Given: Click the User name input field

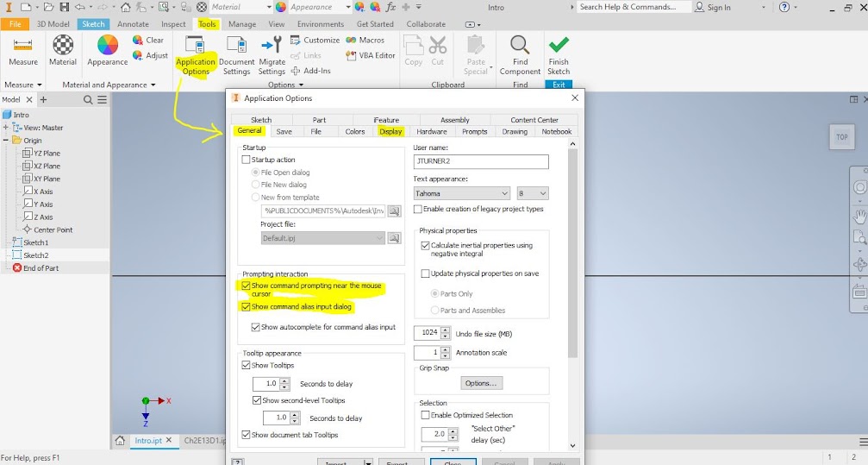Looking at the screenshot, I should pyautogui.click(x=481, y=161).
